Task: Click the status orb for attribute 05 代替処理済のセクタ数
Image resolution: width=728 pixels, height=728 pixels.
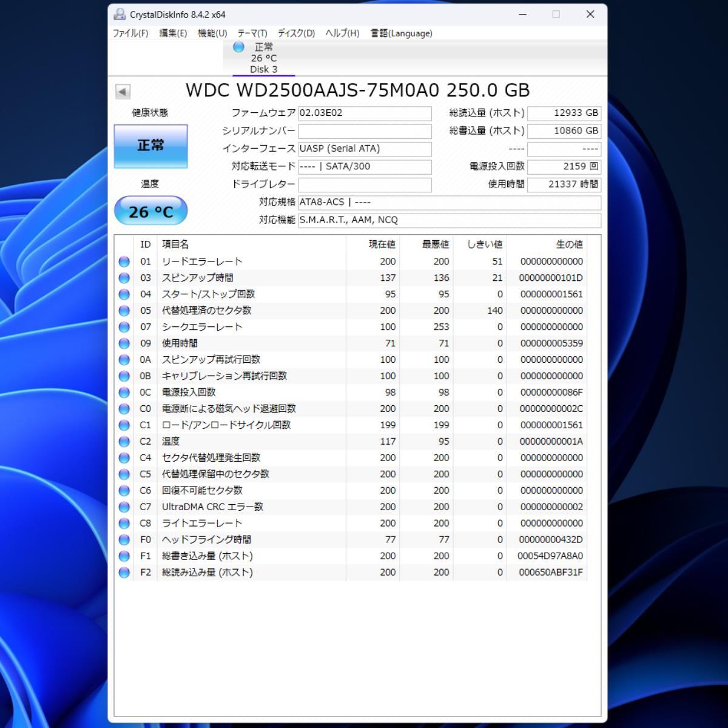Action: 124,311
